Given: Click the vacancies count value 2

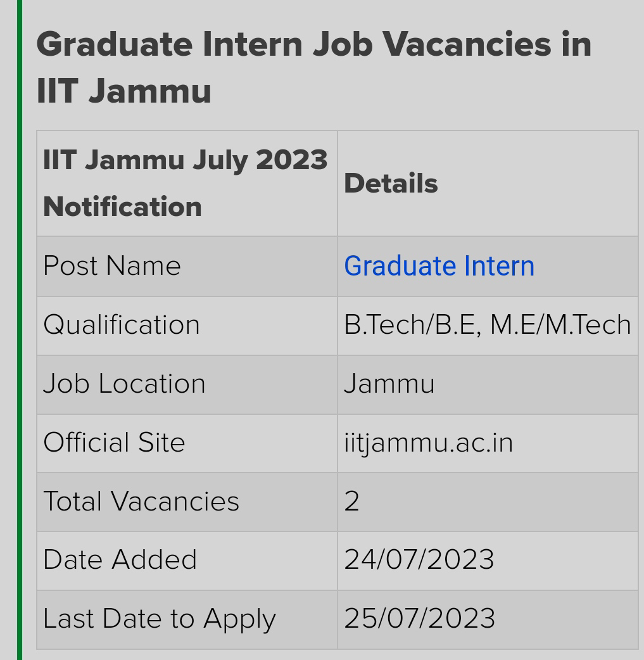Looking at the screenshot, I should coord(352,502).
